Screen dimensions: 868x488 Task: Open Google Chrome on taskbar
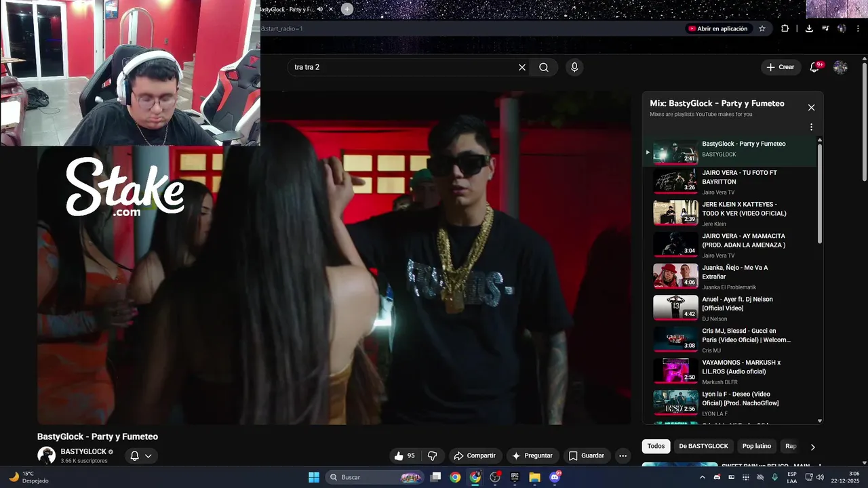[x=455, y=477]
